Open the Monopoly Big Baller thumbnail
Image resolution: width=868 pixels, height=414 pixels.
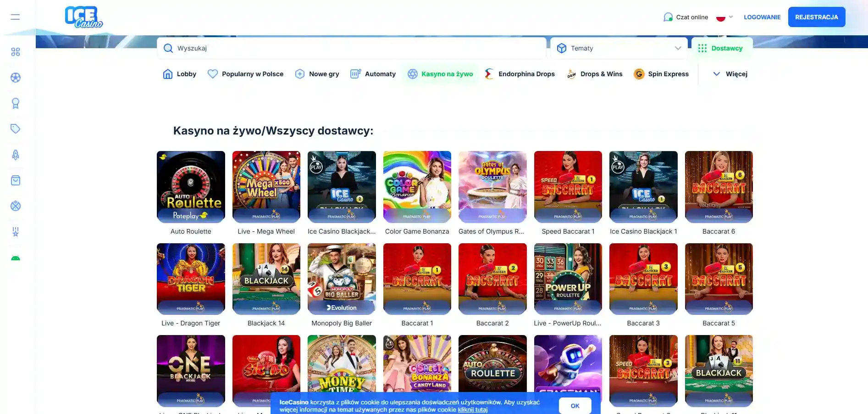point(342,279)
